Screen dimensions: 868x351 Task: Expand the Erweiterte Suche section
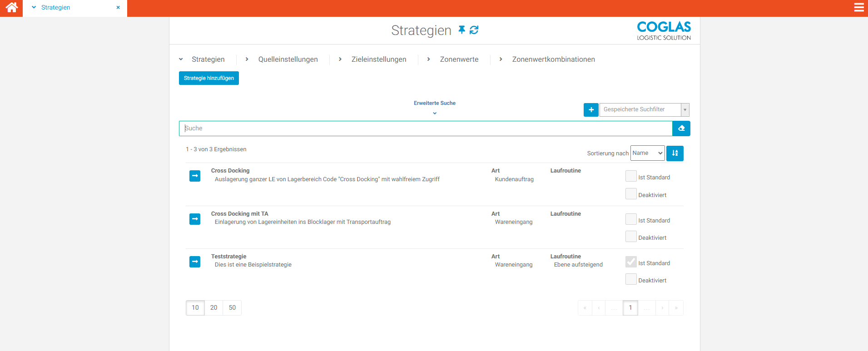pos(434,107)
